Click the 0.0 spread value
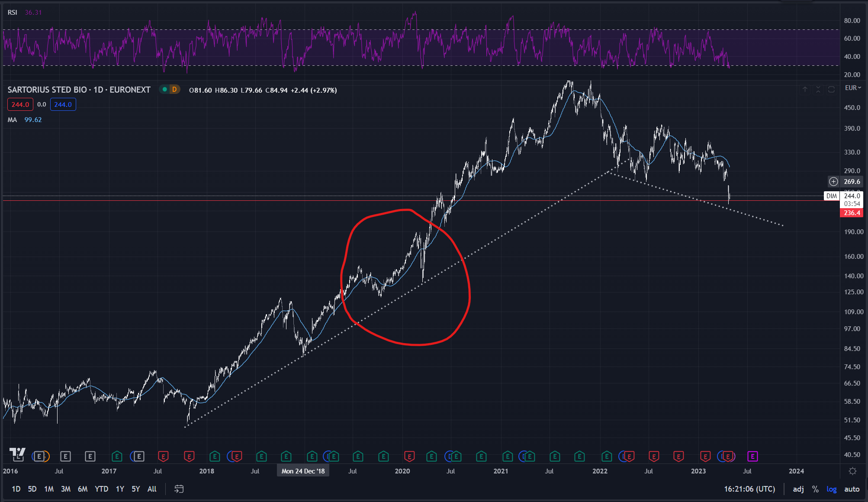868x502 pixels. pyautogui.click(x=42, y=104)
